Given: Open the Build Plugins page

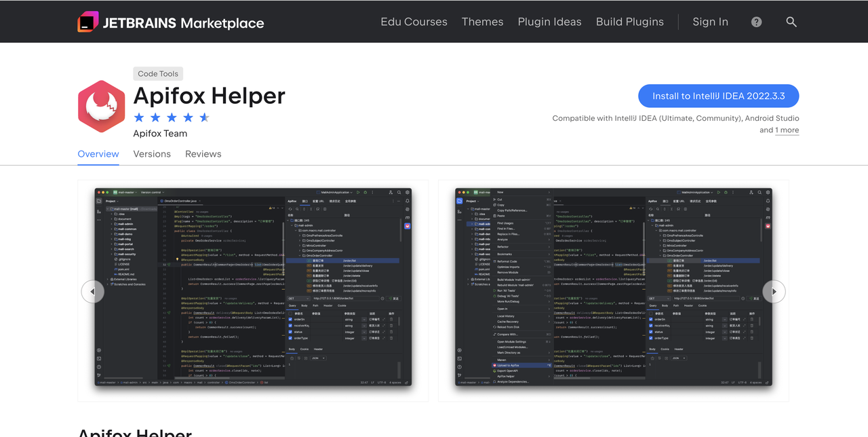Looking at the screenshot, I should coord(629,21).
